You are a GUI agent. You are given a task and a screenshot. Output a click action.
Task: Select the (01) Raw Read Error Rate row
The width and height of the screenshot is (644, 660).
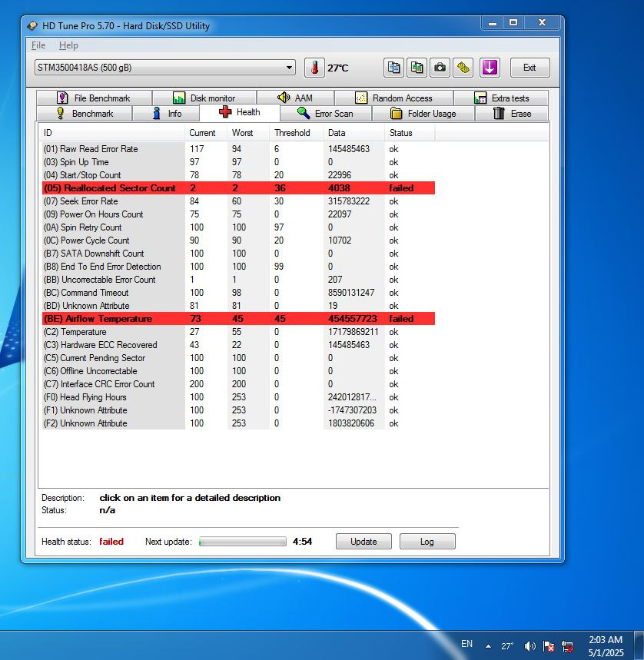(239, 149)
